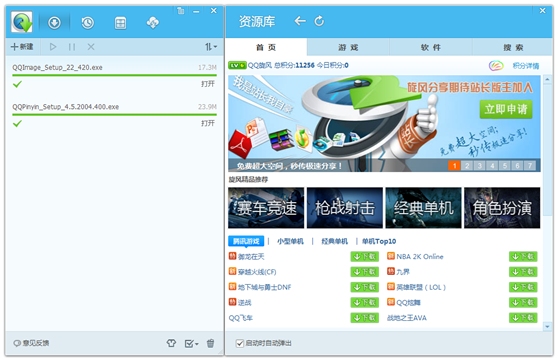Open the NBA 2K Online game link

(x=420, y=256)
